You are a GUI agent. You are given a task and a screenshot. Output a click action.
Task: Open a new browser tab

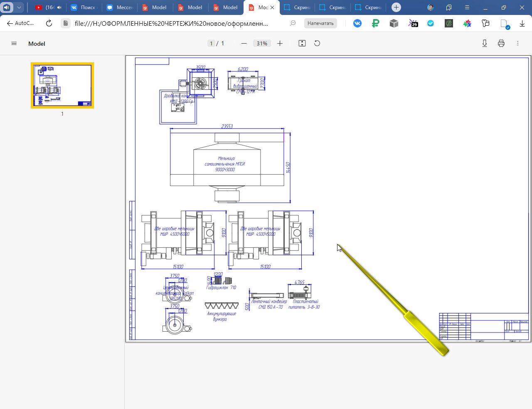(396, 7)
